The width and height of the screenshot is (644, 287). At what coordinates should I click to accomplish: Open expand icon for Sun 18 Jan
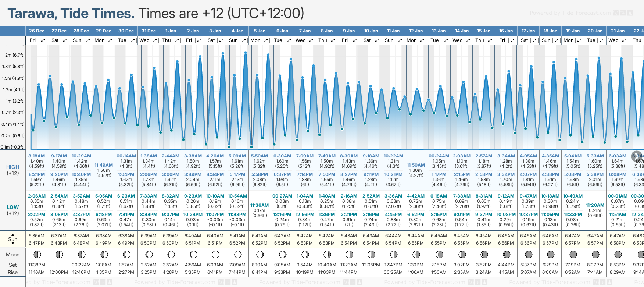pos(557,40)
